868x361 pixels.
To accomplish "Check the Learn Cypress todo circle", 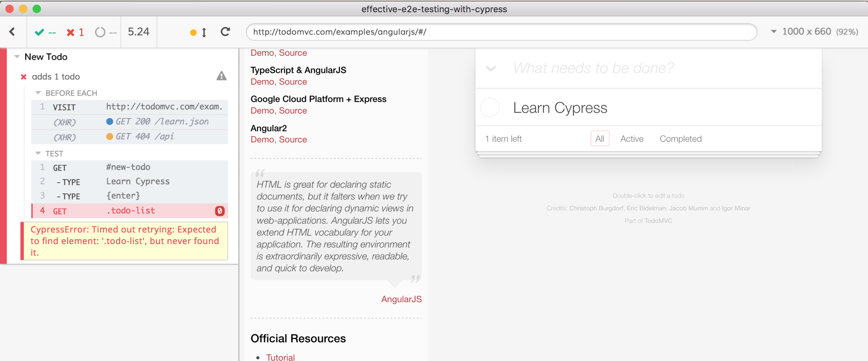I will pos(490,107).
